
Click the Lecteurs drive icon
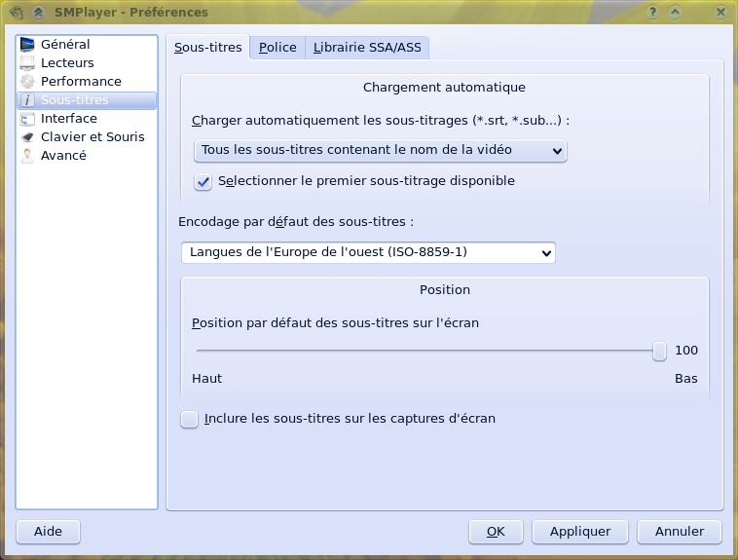[27, 63]
